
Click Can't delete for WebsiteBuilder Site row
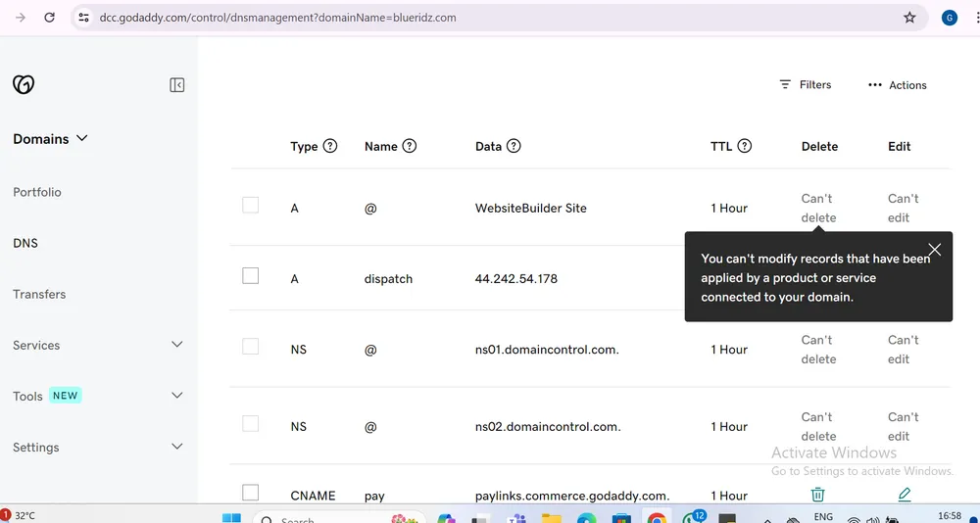[818, 208]
